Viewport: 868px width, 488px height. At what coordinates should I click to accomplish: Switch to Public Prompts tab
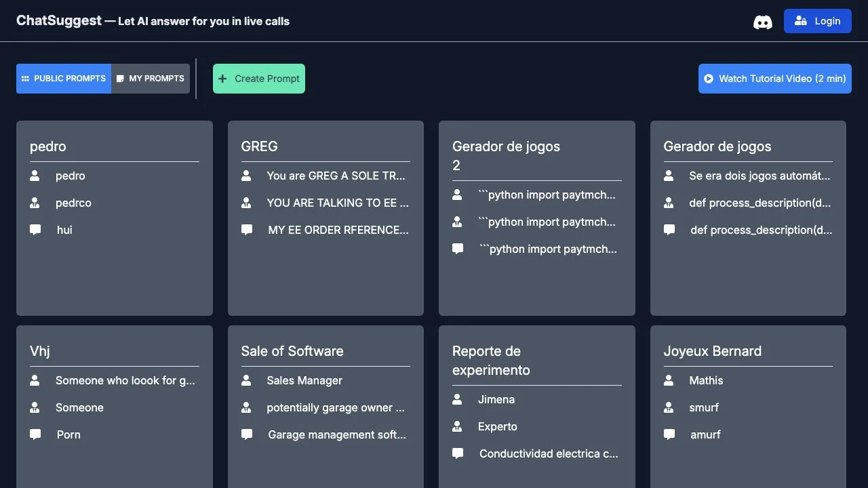pos(64,79)
